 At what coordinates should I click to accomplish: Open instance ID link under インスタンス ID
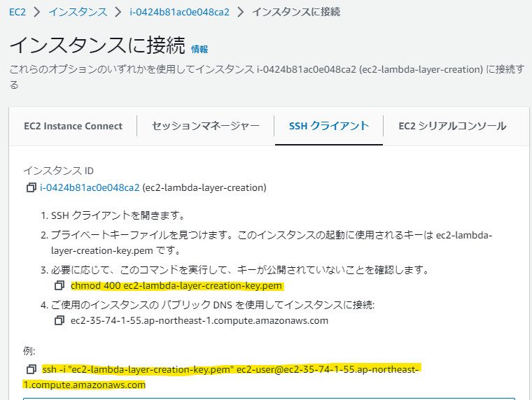(x=90, y=187)
